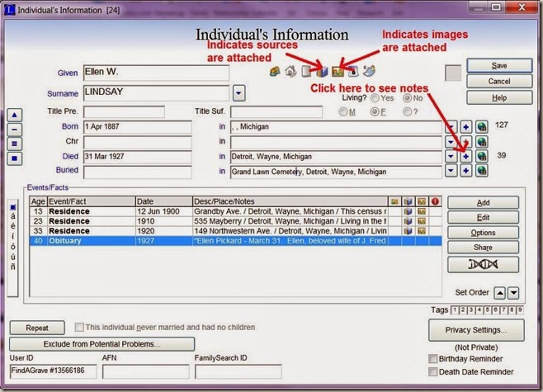Open the to-do calendar icon
543x392 pixels.
353,71
